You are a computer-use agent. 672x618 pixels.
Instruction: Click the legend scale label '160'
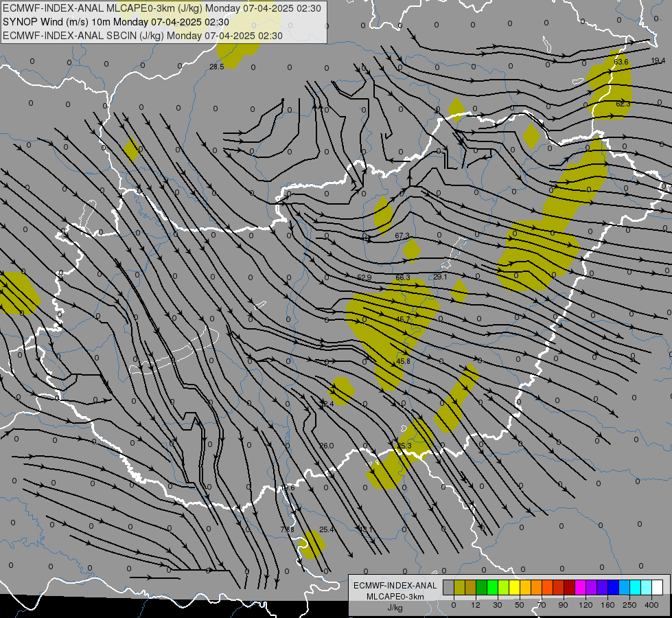[x=607, y=605]
